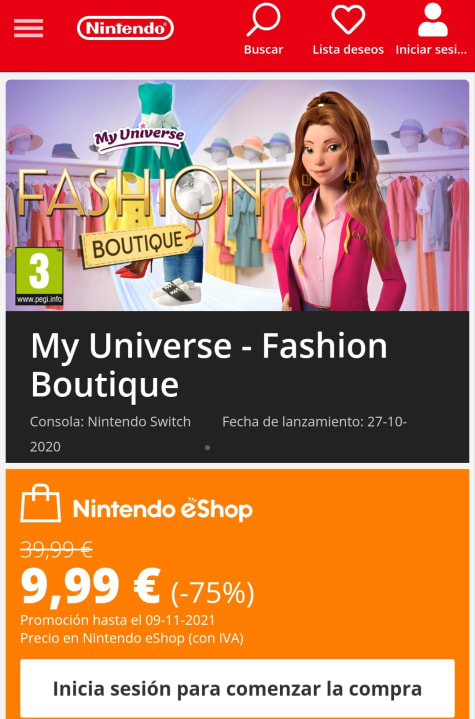Image resolution: width=475 pixels, height=719 pixels.
Task: Click the Nintendo eShop logo text
Action: pyautogui.click(x=163, y=509)
